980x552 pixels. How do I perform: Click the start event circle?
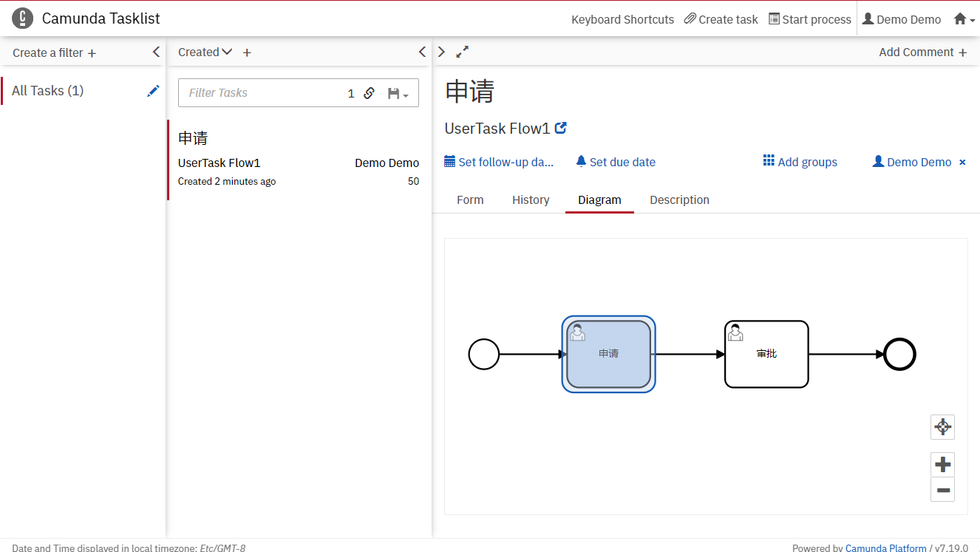tap(484, 354)
